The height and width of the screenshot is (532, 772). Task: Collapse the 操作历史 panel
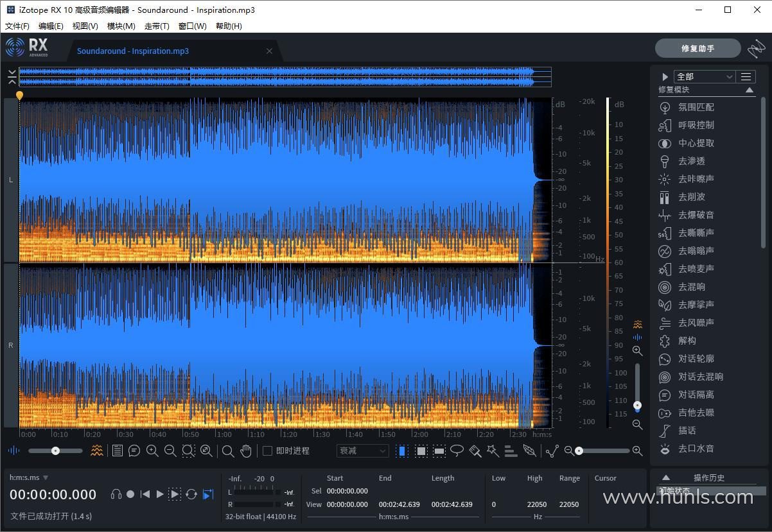tap(666, 477)
